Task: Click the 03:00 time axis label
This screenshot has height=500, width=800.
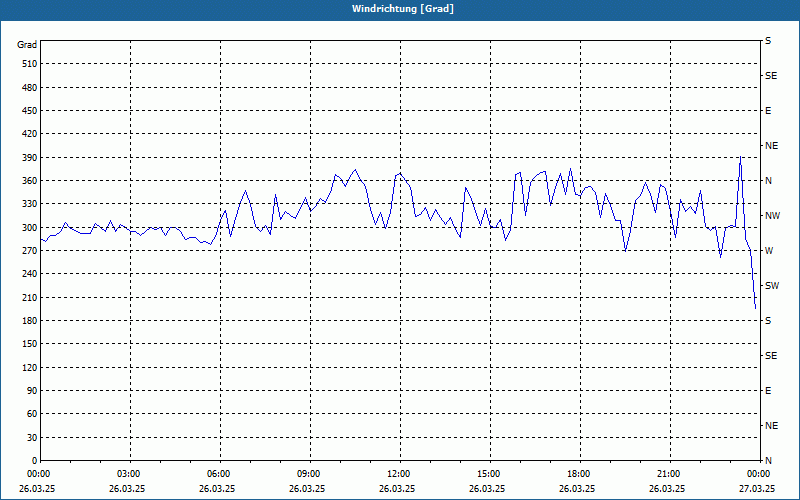Action: point(130,474)
